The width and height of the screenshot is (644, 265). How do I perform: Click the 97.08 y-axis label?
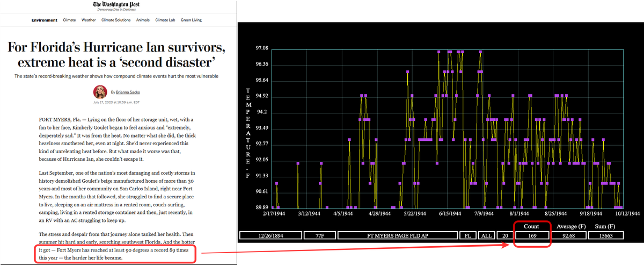point(262,48)
